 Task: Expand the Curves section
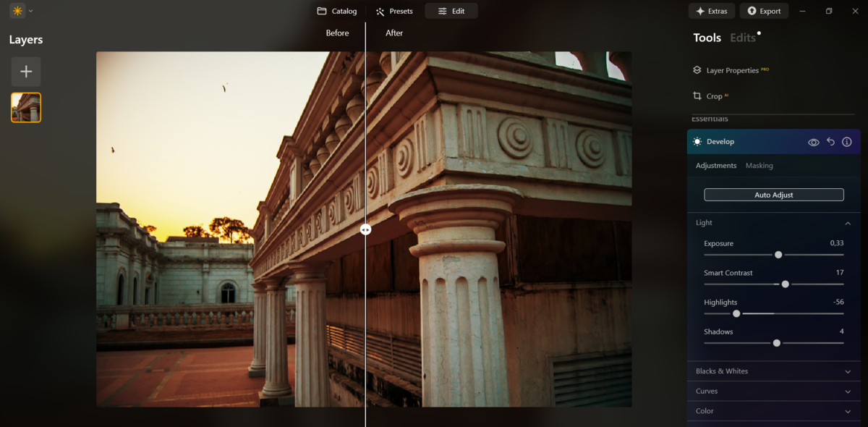click(x=773, y=391)
